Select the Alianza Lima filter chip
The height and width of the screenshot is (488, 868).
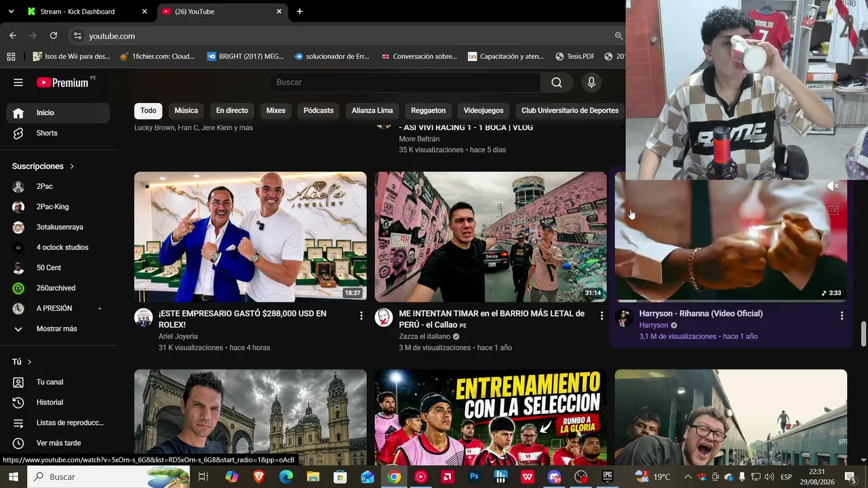click(372, 110)
